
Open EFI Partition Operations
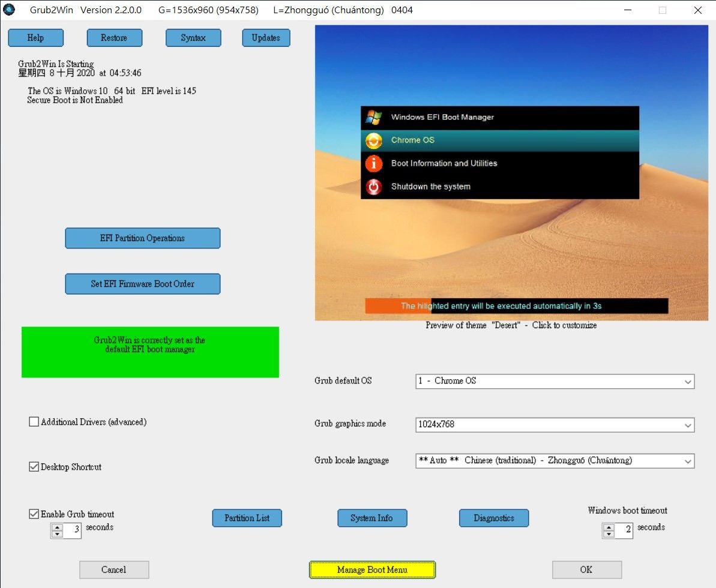pos(142,238)
